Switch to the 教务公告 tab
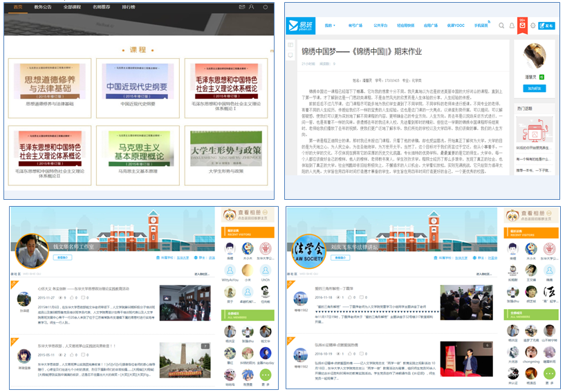This screenshot has height=392, width=565. [43, 7]
